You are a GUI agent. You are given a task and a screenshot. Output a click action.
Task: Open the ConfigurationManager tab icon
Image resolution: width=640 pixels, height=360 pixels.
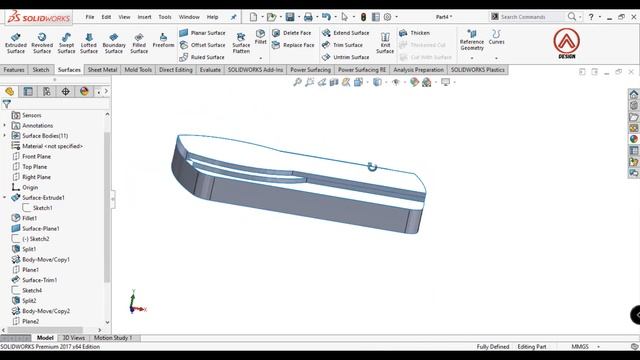pyautogui.click(x=47, y=91)
